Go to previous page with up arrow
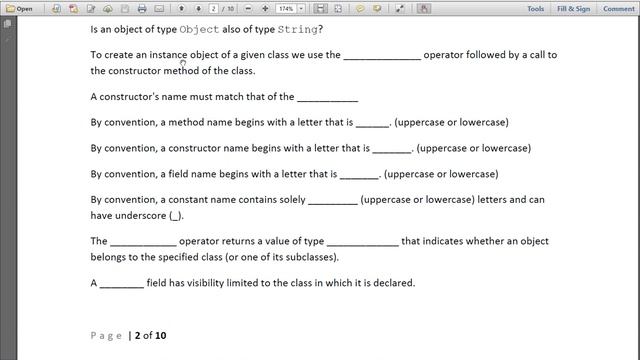This screenshot has width=640, height=360. point(182,9)
